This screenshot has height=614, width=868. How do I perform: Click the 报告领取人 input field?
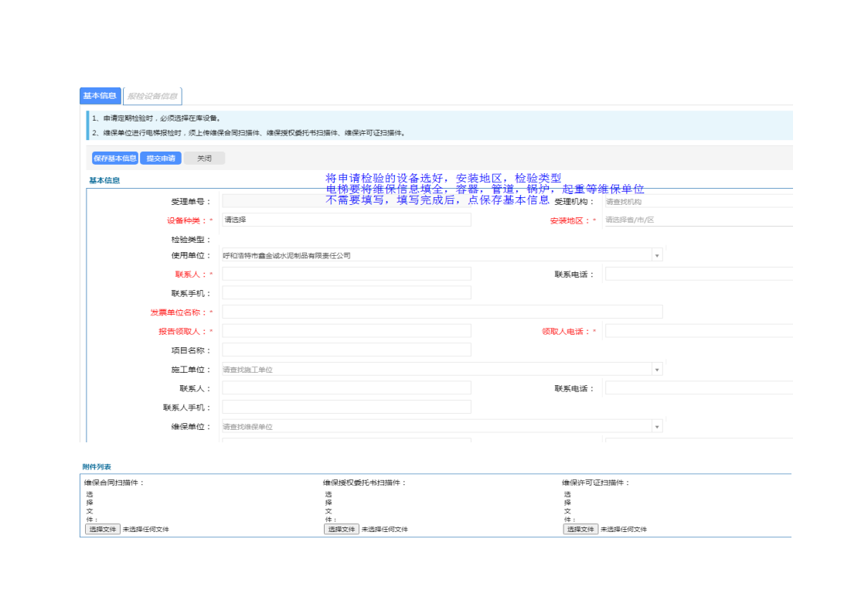pos(346,331)
